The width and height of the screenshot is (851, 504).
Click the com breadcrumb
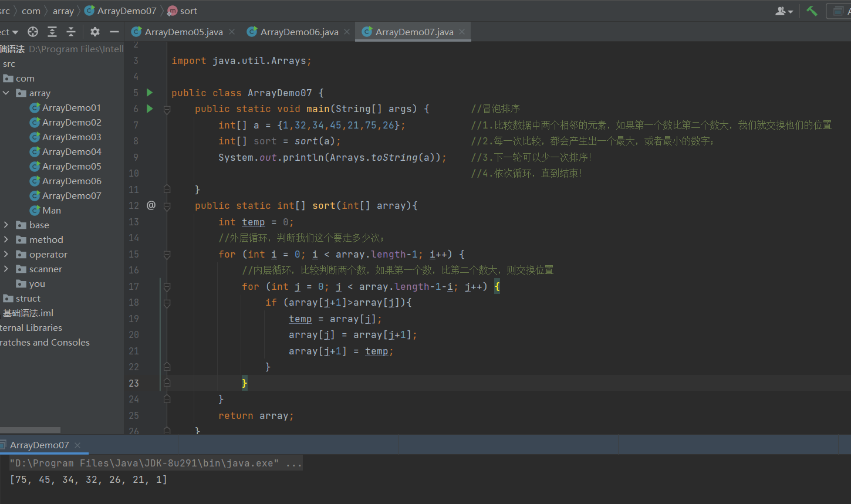(x=31, y=11)
